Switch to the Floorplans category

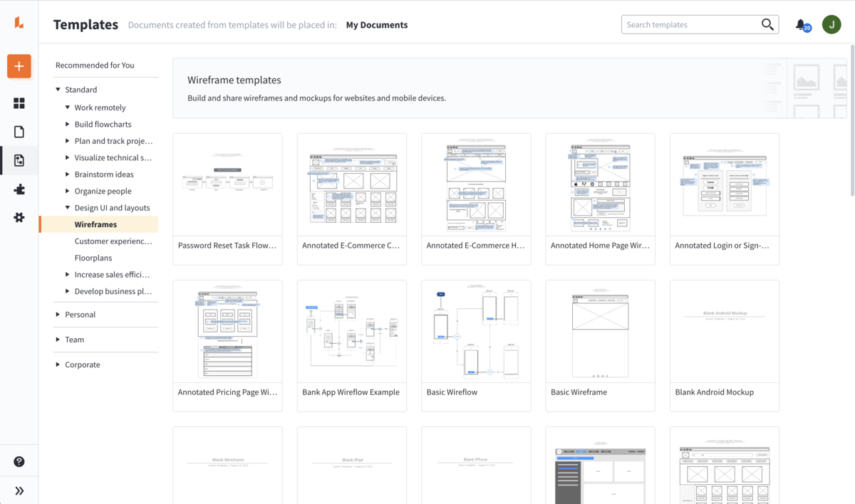point(93,257)
